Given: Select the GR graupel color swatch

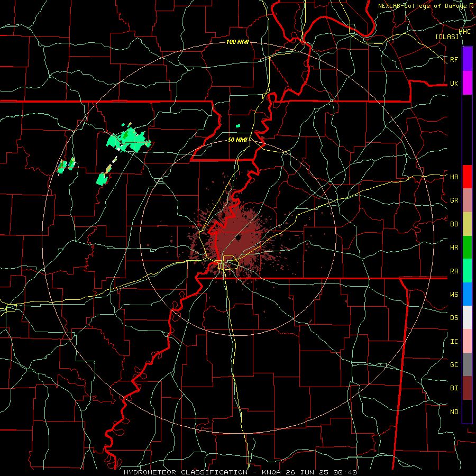Looking at the screenshot, I should click(x=467, y=200).
